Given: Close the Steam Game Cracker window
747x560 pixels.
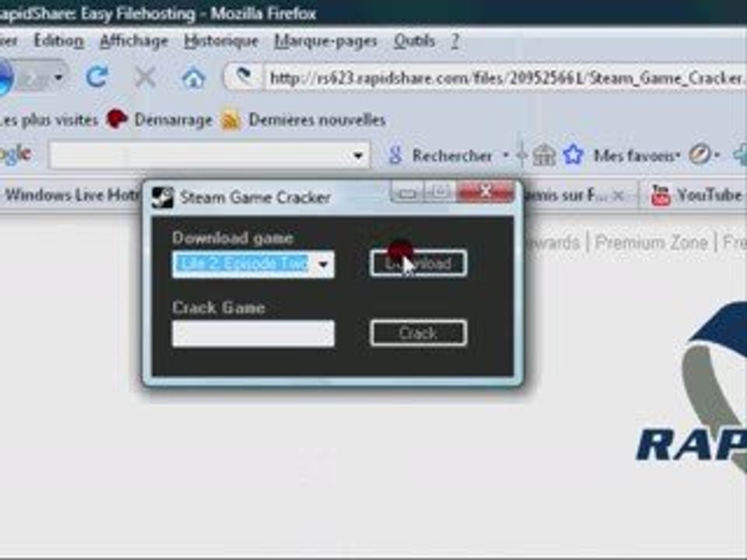Looking at the screenshot, I should 486,191.
